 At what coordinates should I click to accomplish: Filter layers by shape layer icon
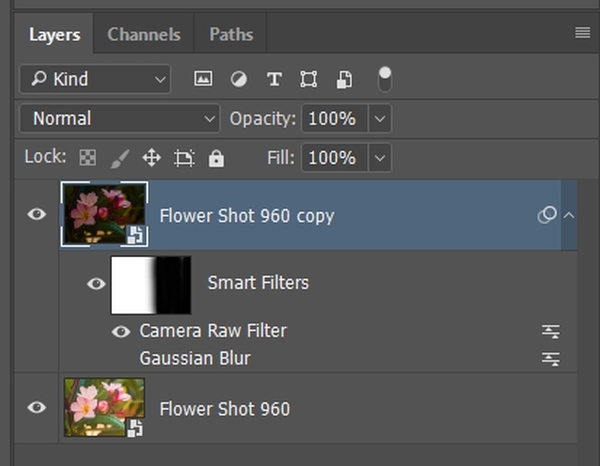308,79
